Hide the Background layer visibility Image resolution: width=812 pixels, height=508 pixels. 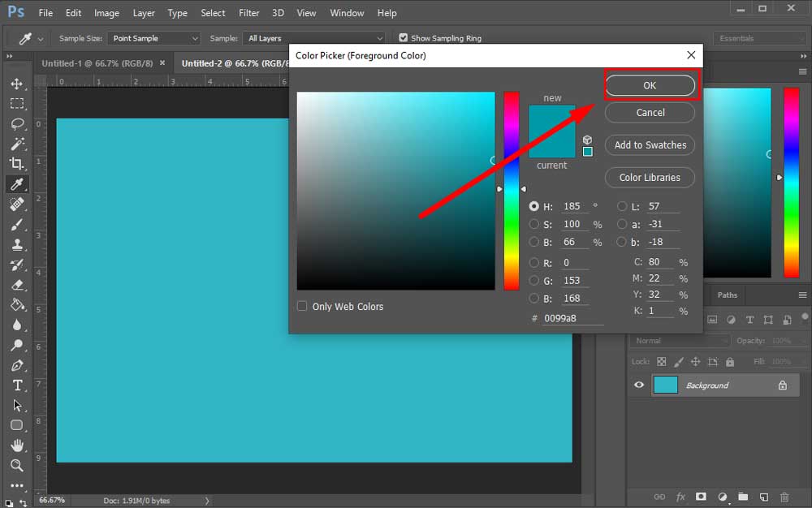point(639,385)
